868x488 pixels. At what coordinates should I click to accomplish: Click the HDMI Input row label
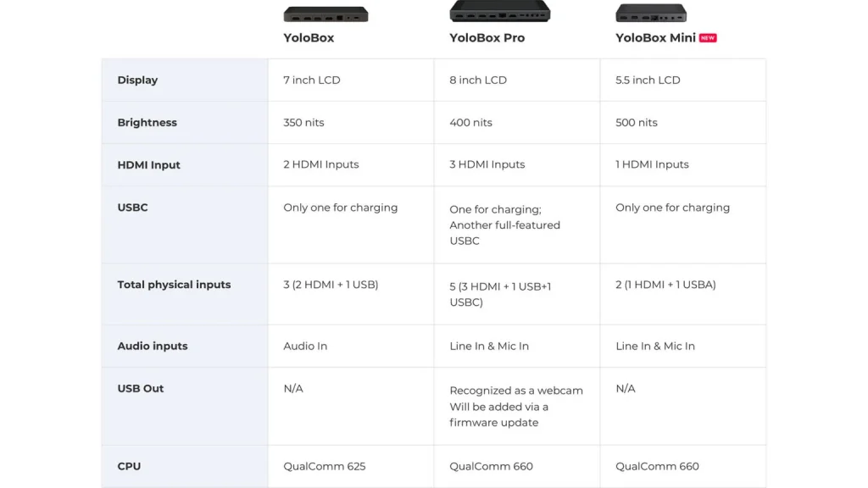coord(148,165)
